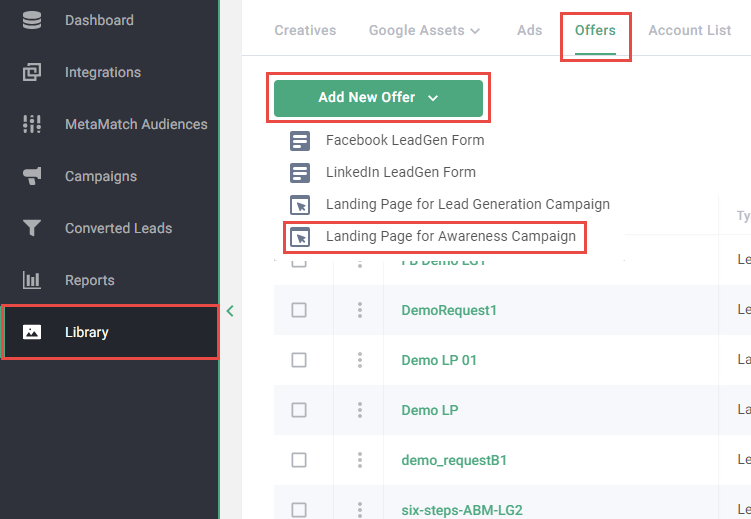Image resolution: width=751 pixels, height=519 pixels.
Task: Click the Dashboard database icon in sidebar
Action: 32,20
